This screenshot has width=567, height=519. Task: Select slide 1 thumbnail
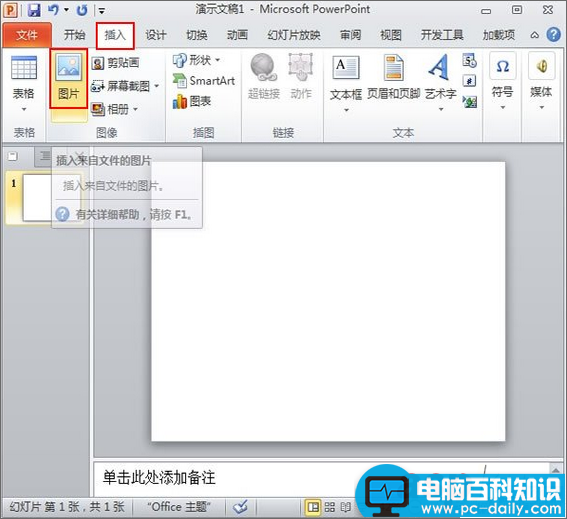pyautogui.click(x=43, y=198)
